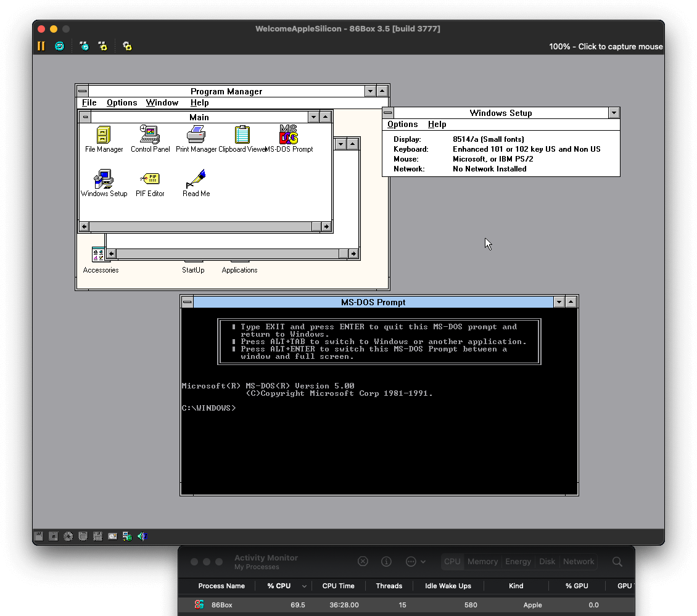Click Main window horizontal scrollbar left arrow

(x=84, y=227)
